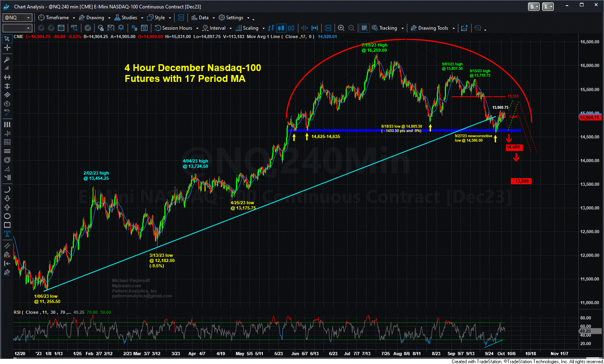
Task: Click the save chart icon
Action: (110, 28)
